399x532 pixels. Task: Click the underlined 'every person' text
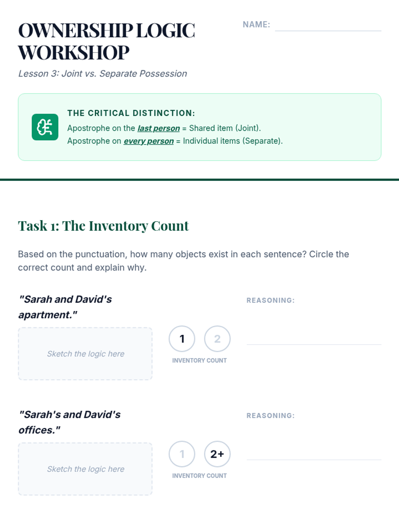click(149, 141)
